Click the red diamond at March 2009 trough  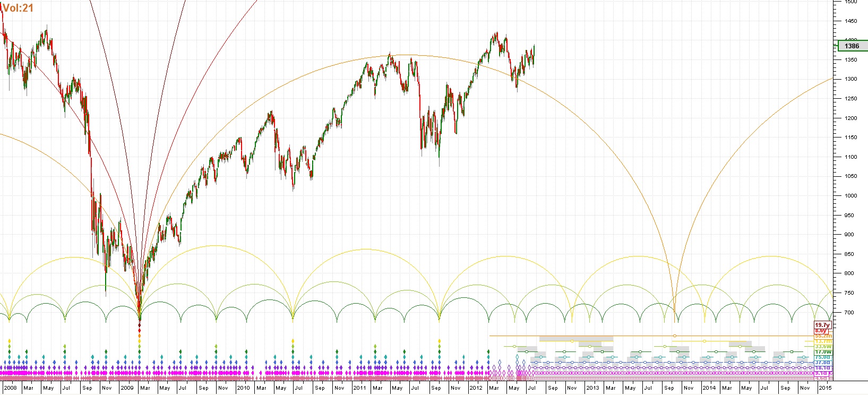pos(140,325)
